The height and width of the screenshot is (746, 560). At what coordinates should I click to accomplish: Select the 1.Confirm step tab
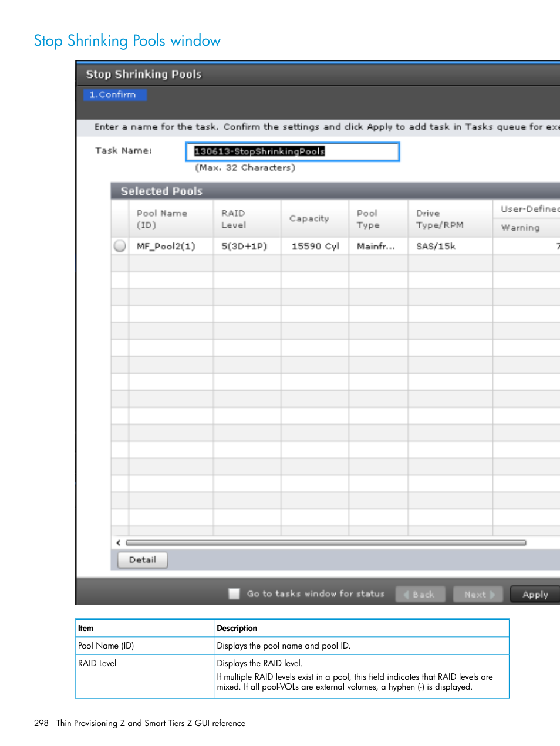(115, 94)
